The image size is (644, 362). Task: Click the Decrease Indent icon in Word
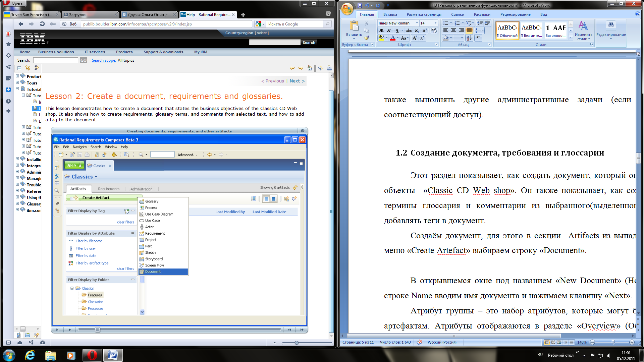click(x=480, y=23)
